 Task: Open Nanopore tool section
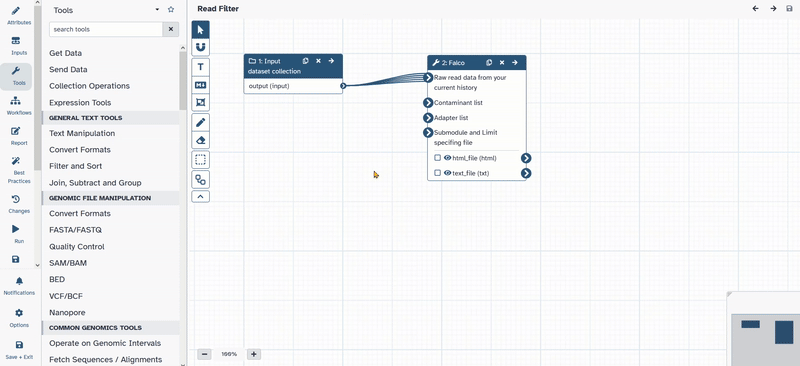(67, 312)
